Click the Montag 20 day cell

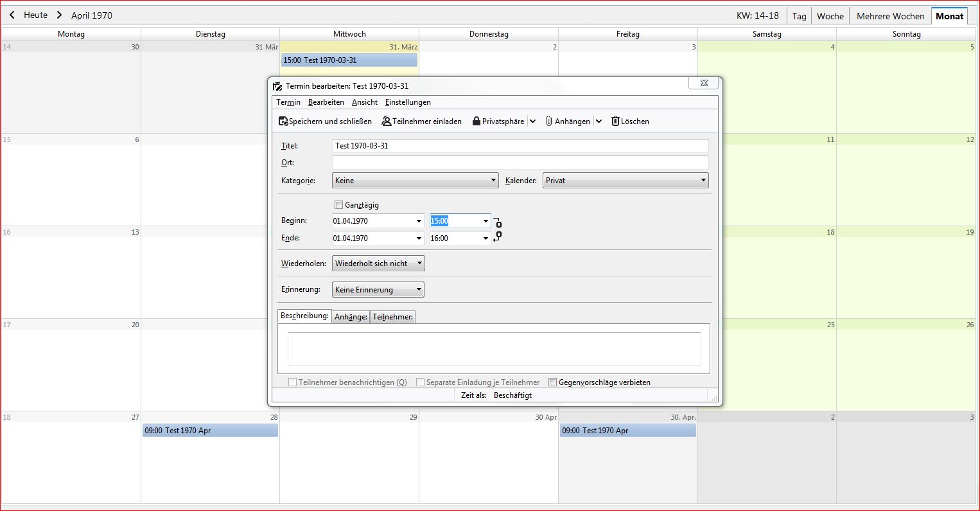[x=71, y=365]
